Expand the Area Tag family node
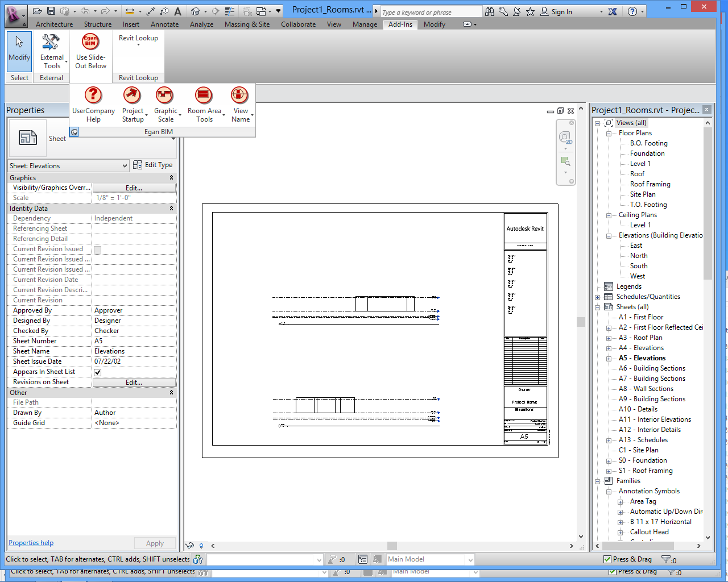728x582 pixels. [620, 502]
